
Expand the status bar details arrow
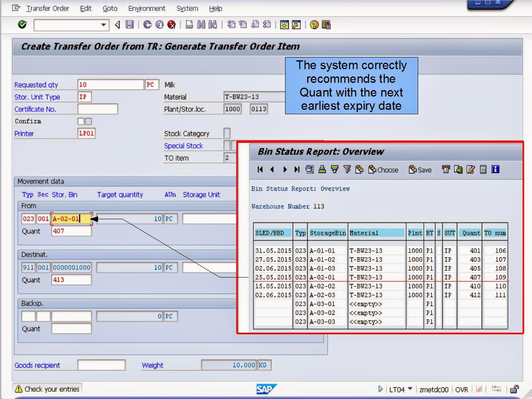pyautogui.click(x=380, y=389)
